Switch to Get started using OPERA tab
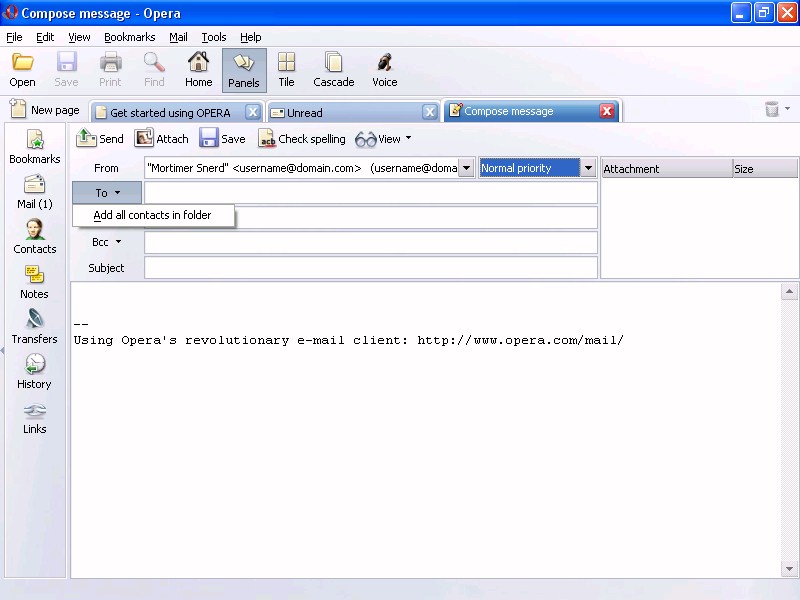The image size is (800, 600). pyautogui.click(x=170, y=113)
